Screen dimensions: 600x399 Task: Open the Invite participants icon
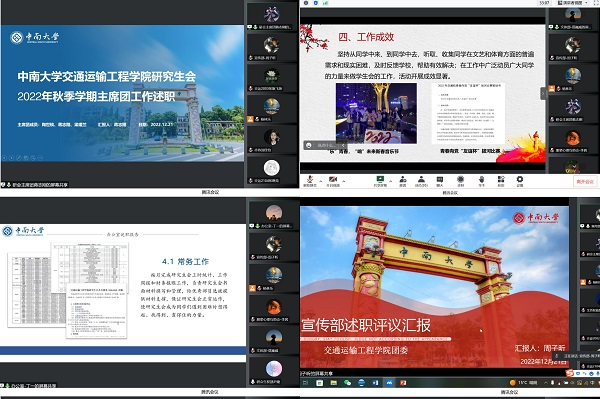tap(403, 179)
